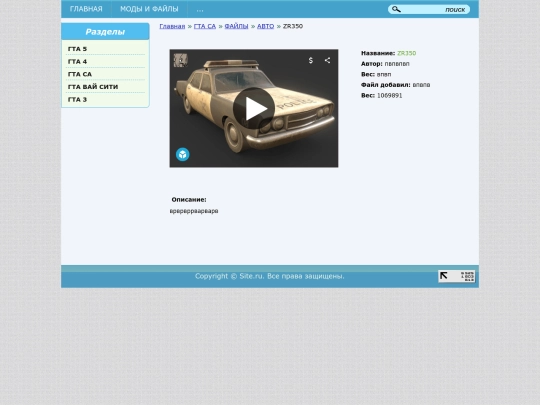Click the author avatar thumbnail in the viewer
Image resolution: width=540 pixels, height=405 pixels.
click(180, 60)
